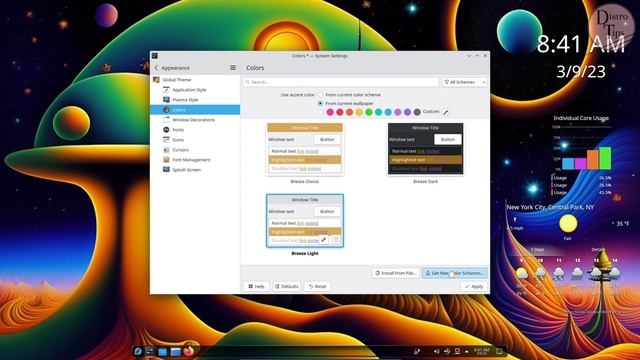Viewport: 640px width, 360px height.
Task: Select the preset accent color radio button
Action: click(320, 112)
